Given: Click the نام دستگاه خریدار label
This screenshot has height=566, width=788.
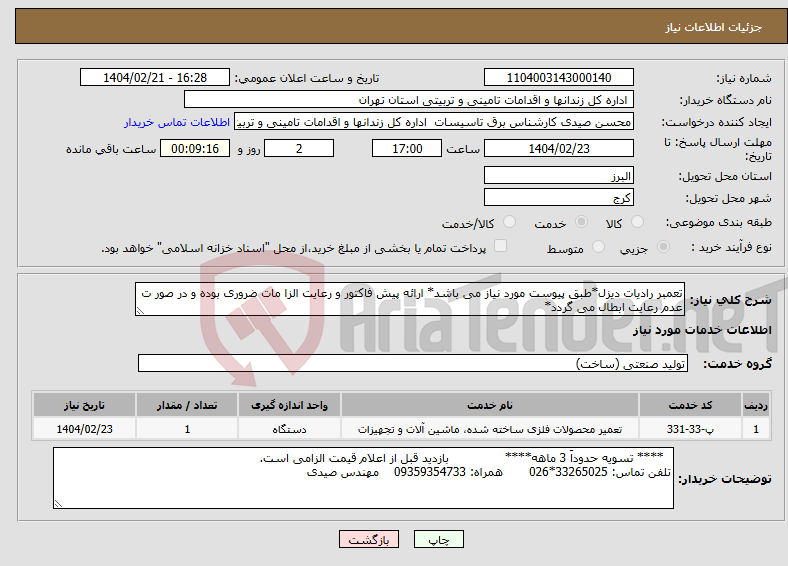Looking at the screenshot, I should click(x=726, y=101).
